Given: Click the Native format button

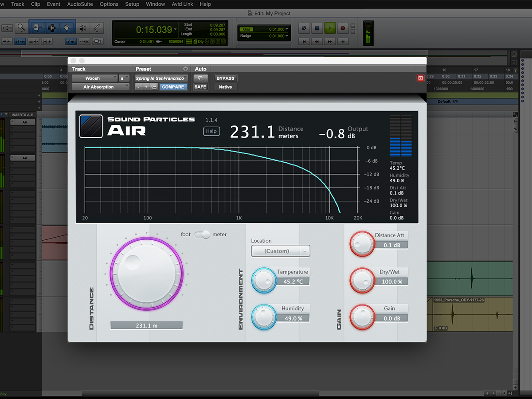Looking at the screenshot, I should (225, 87).
